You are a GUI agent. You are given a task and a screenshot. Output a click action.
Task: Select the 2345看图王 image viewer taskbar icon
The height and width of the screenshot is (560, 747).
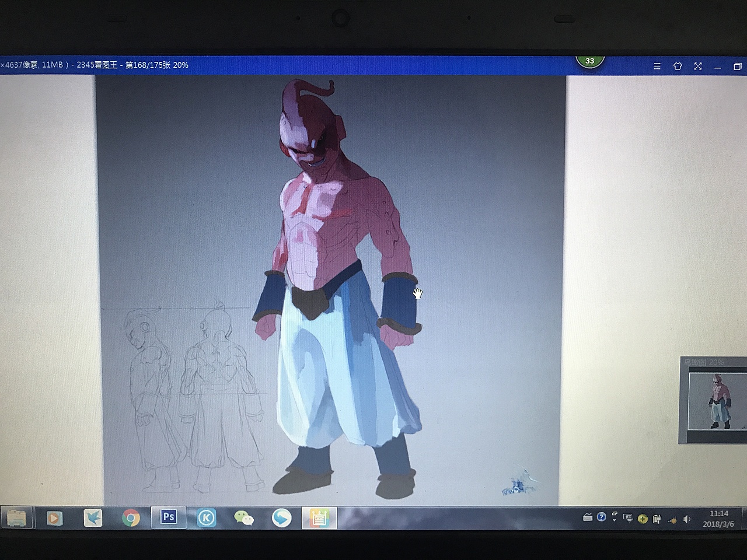319,518
